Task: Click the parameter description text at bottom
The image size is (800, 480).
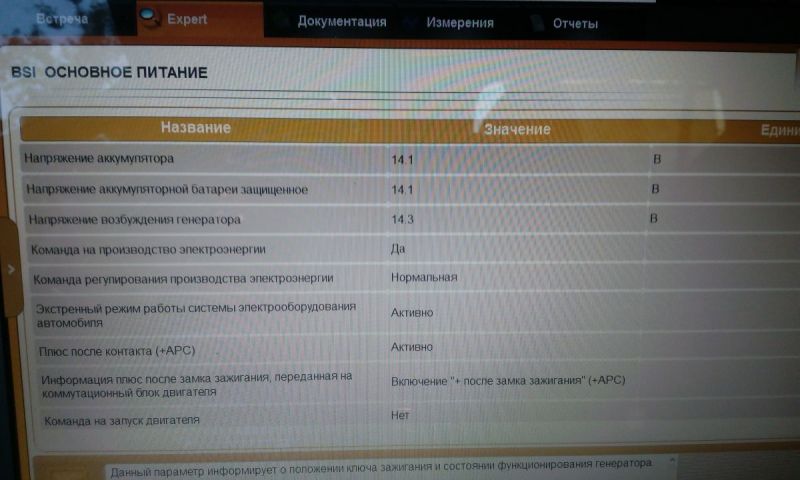Action: (380, 464)
